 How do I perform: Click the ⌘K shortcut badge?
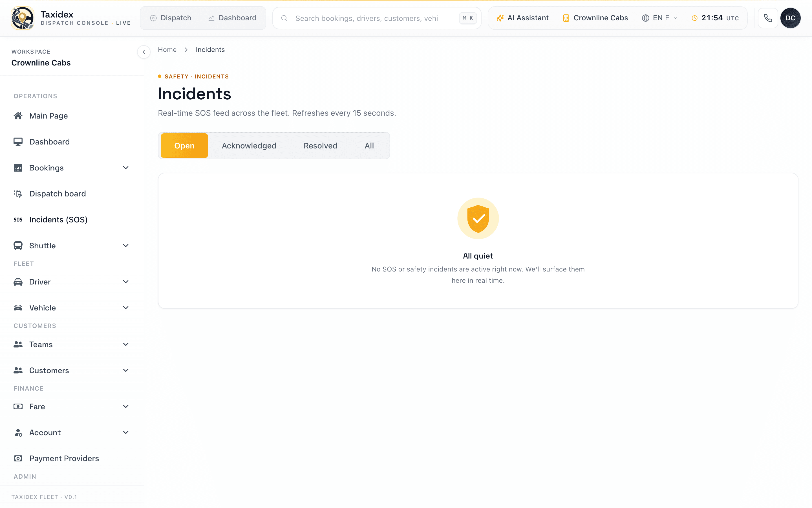point(468,18)
